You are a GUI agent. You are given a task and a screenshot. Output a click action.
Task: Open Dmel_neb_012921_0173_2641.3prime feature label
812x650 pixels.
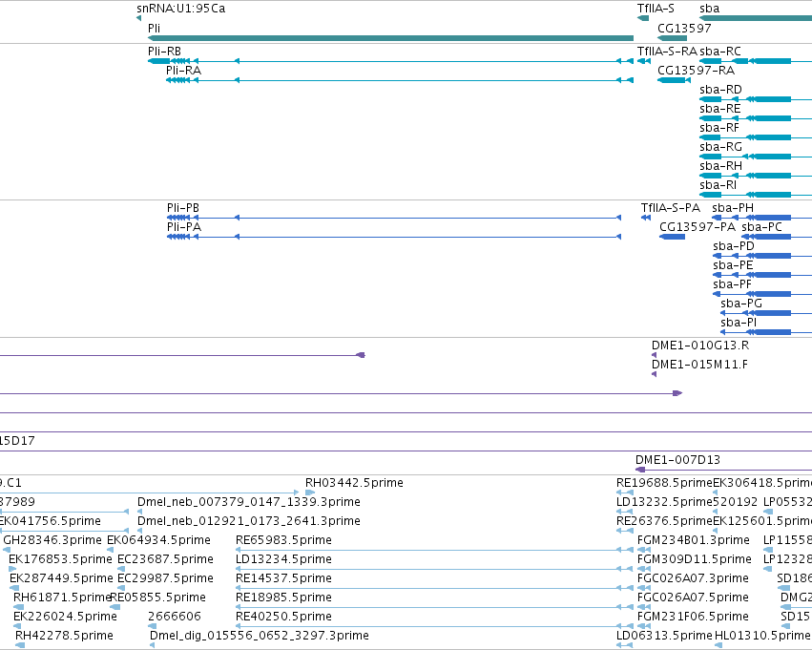coord(249,520)
